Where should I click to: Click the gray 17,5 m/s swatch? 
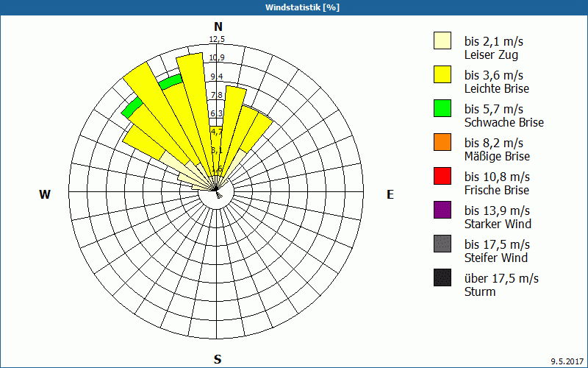[x=442, y=244]
